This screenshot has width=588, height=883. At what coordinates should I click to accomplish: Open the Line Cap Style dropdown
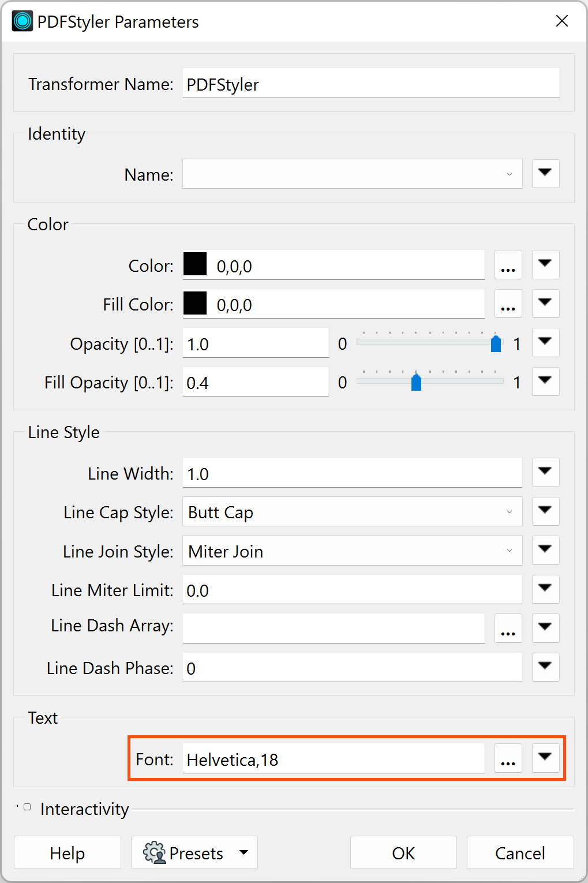(352, 511)
